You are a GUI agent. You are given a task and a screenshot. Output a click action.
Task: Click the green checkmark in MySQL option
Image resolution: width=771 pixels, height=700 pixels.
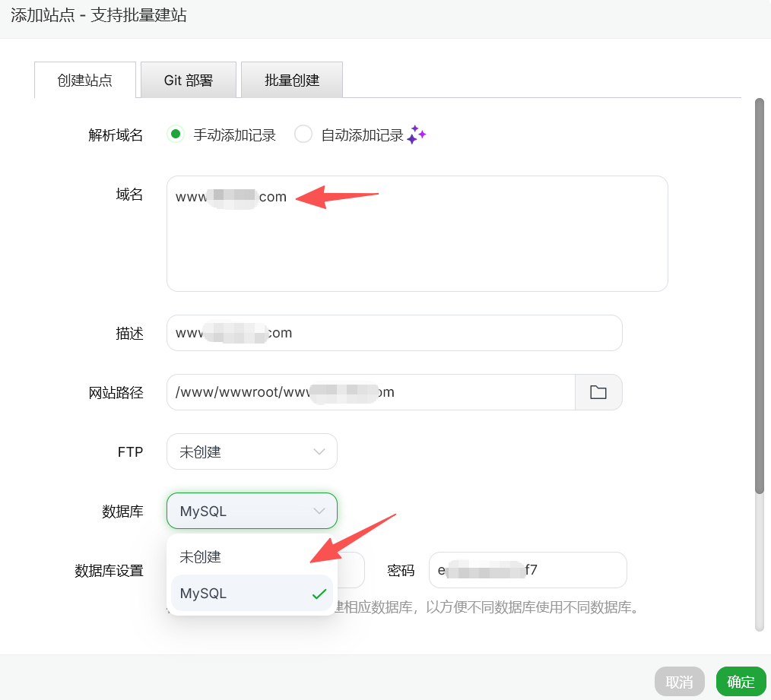[319, 594]
